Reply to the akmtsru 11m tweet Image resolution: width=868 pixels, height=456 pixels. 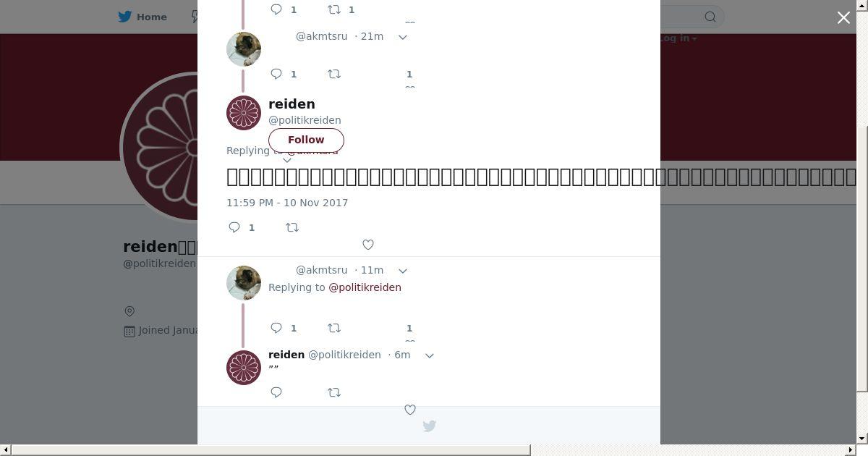pos(276,328)
